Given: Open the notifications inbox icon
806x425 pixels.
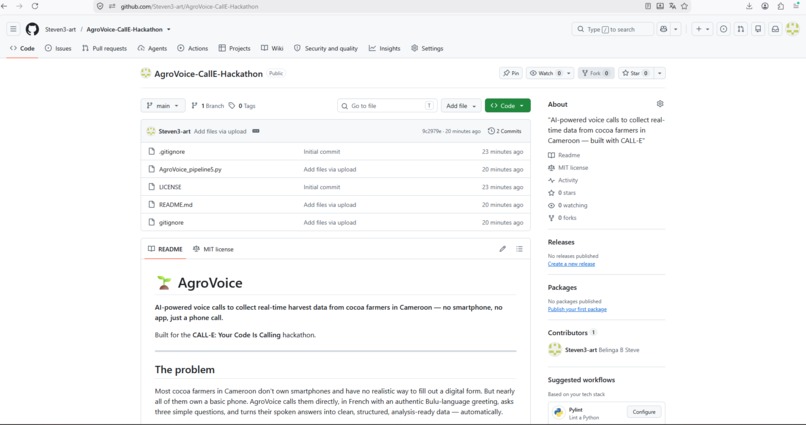Looking at the screenshot, I should pos(775,29).
